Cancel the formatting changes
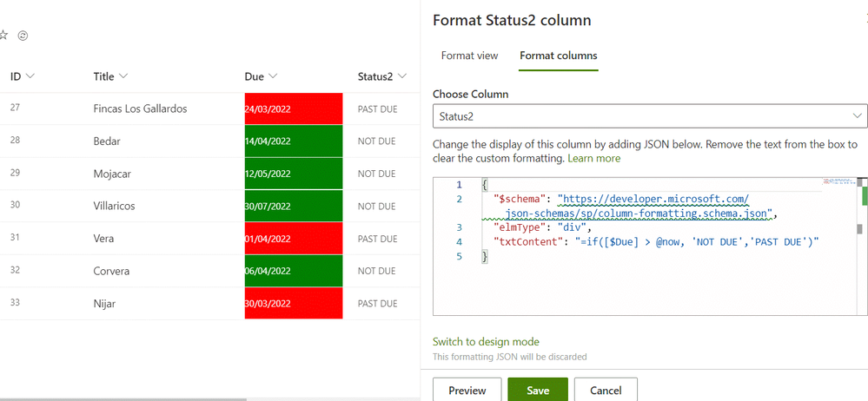 click(x=605, y=391)
